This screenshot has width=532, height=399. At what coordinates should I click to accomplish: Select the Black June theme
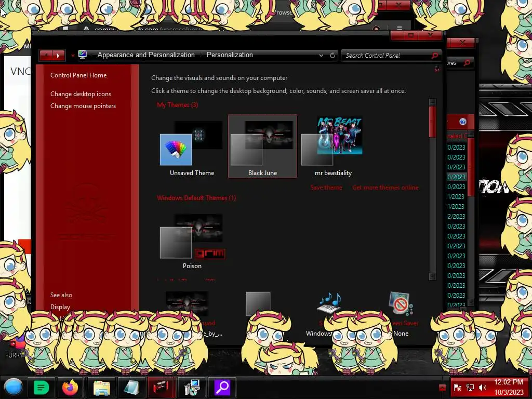click(x=262, y=146)
